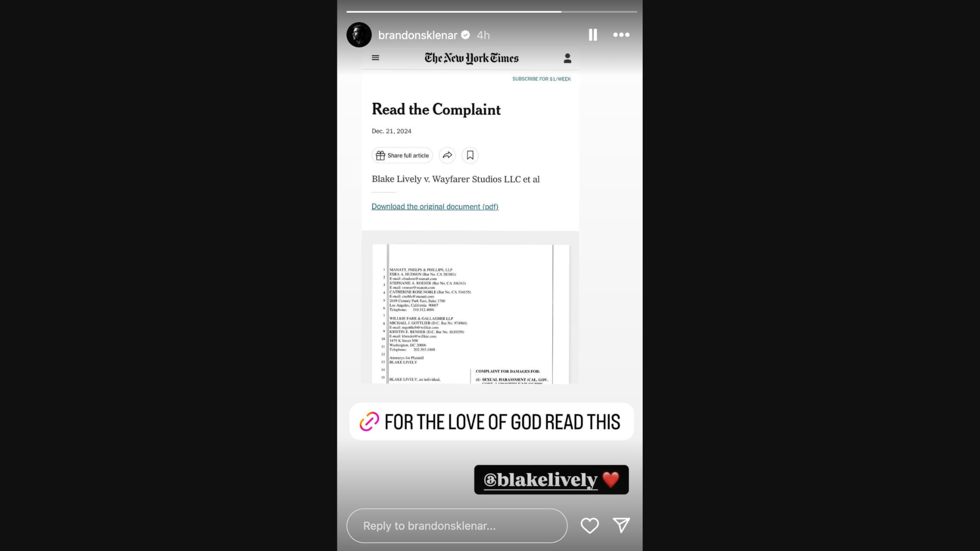Tap the share icon on article
This screenshot has height=551, width=980.
[448, 155]
